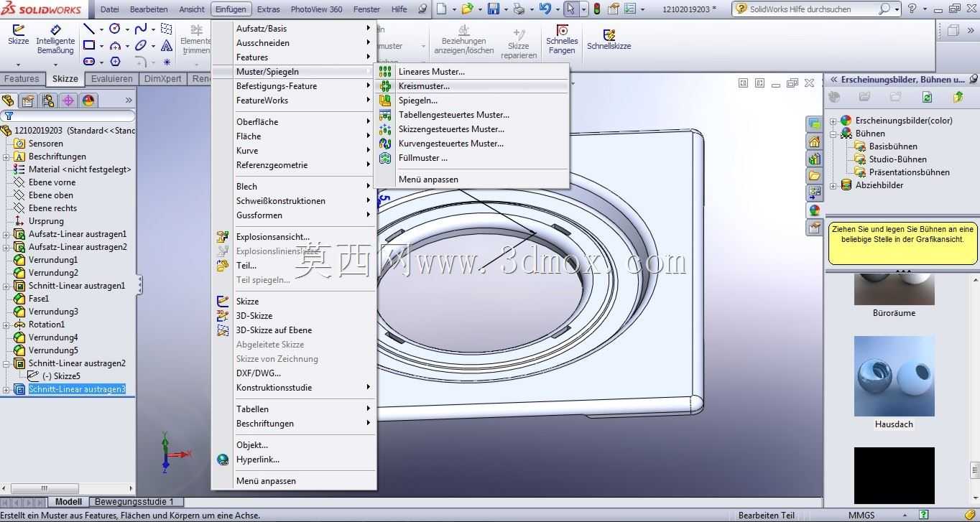Open the Save icon dropdown arrow
This screenshot has width=980, height=522.
(504, 9)
